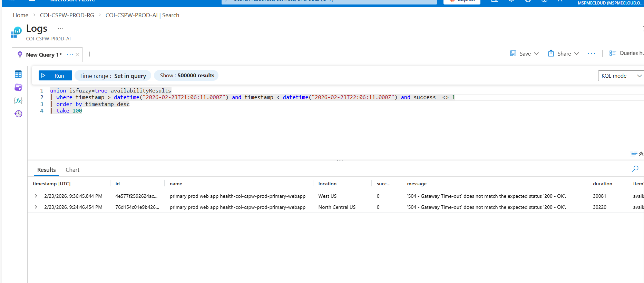The width and height of the screenshot is (644, 283).
Task: Switch to the Chart tab
Action: [72, 170]
